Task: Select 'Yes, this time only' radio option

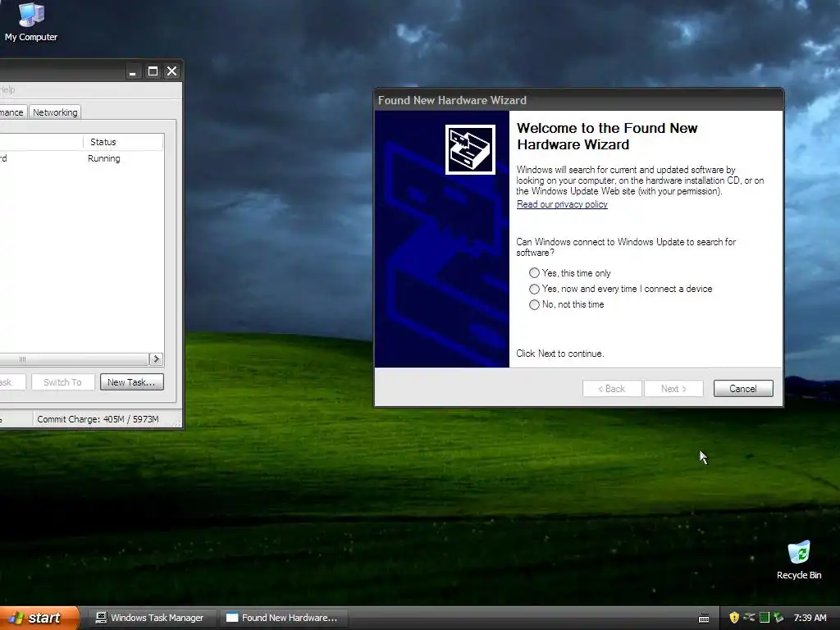Action: coord(534,273)
